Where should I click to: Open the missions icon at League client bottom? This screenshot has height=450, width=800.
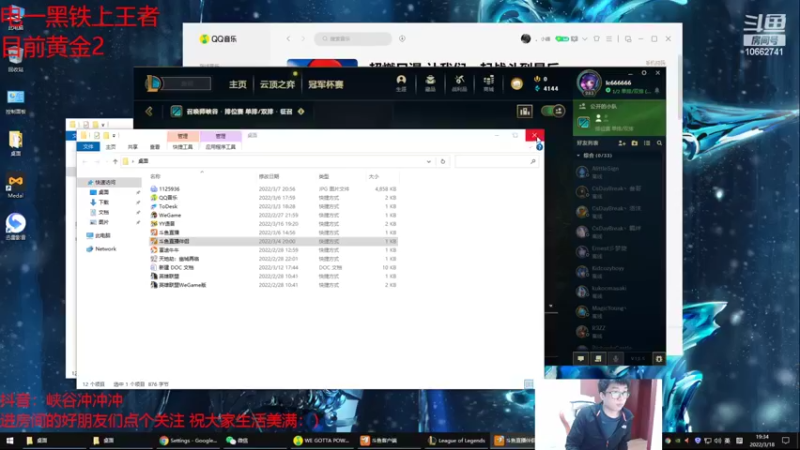598,359
